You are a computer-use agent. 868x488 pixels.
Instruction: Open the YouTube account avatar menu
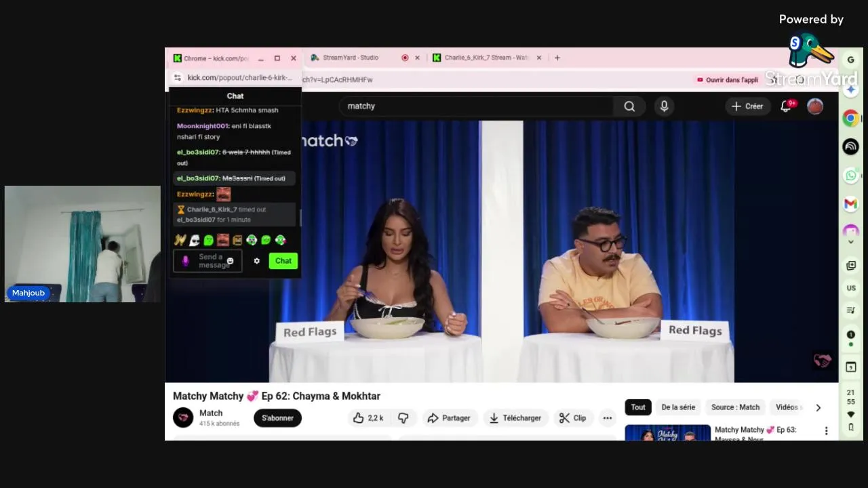(x=815, y=106)
